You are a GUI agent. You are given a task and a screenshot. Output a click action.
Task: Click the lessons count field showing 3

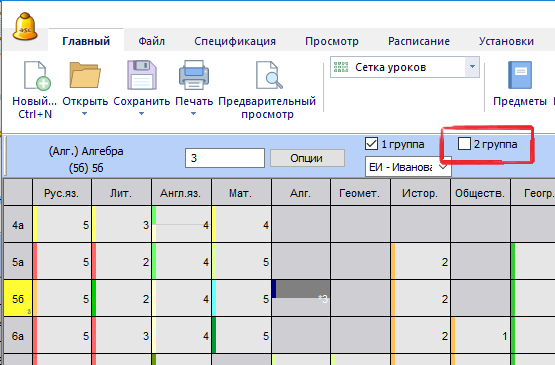click(225, 158)
